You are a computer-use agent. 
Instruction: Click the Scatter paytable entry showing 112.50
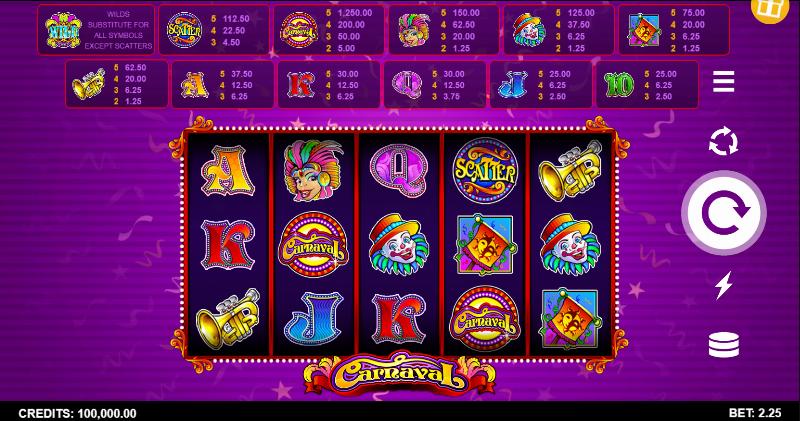pos(214,30)
